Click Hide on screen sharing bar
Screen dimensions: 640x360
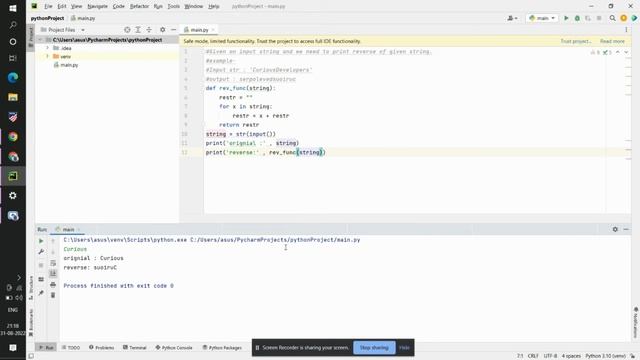coord(404,348)
